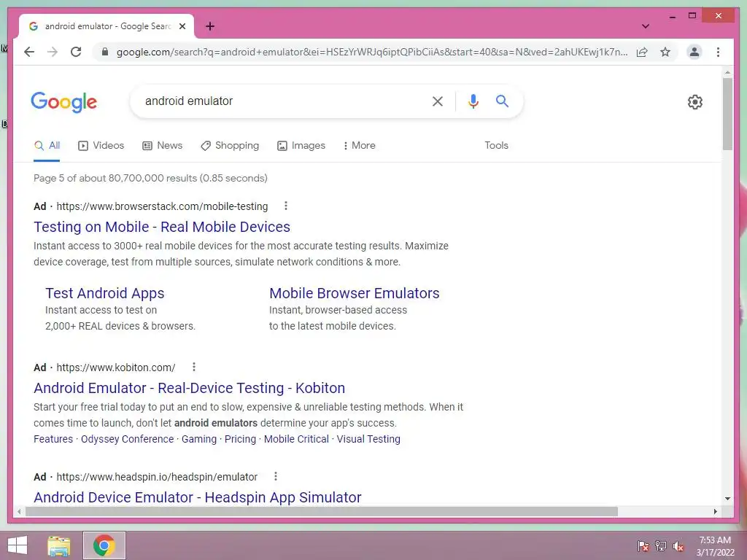Open the Chrome three-dot menu

pyautogui.click(x=718, y=52)
